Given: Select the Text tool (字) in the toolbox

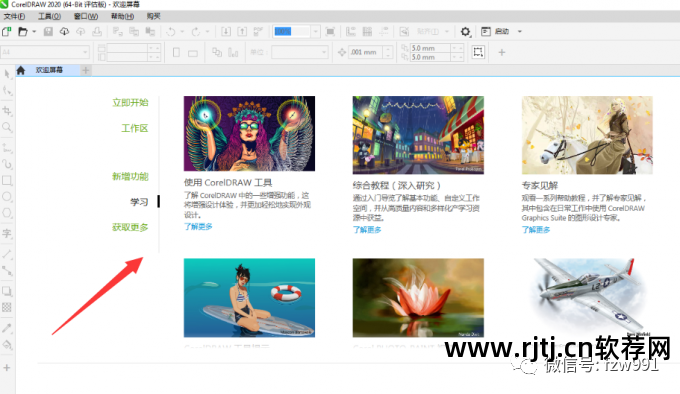Looking at the screenshot, I should pyautogui.click(x=7, y=233).
